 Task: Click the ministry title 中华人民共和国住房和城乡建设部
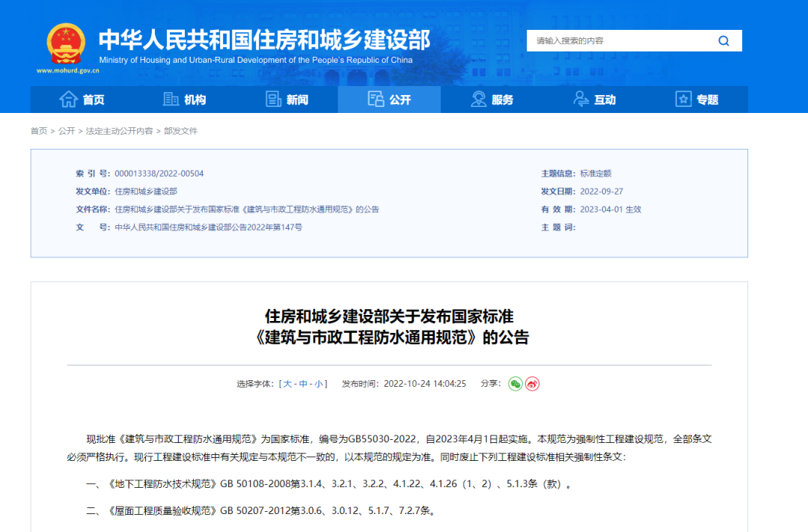pyautogui.click(x=264, y=39)
